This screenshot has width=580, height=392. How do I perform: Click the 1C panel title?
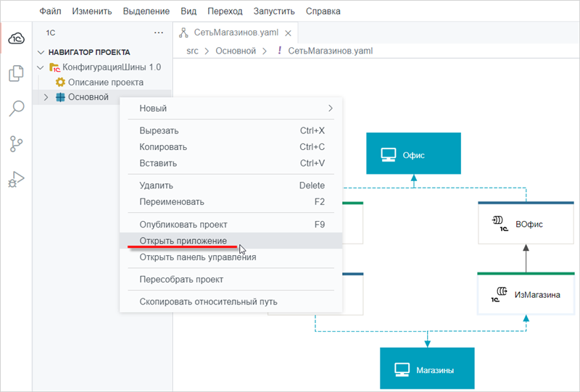pyautogui.click(x=51, y=33)
